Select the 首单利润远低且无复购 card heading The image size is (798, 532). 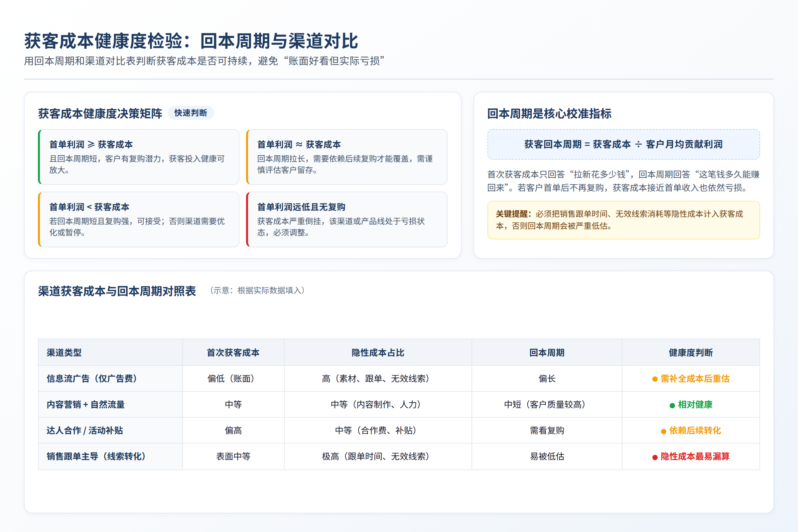point(301,207)
